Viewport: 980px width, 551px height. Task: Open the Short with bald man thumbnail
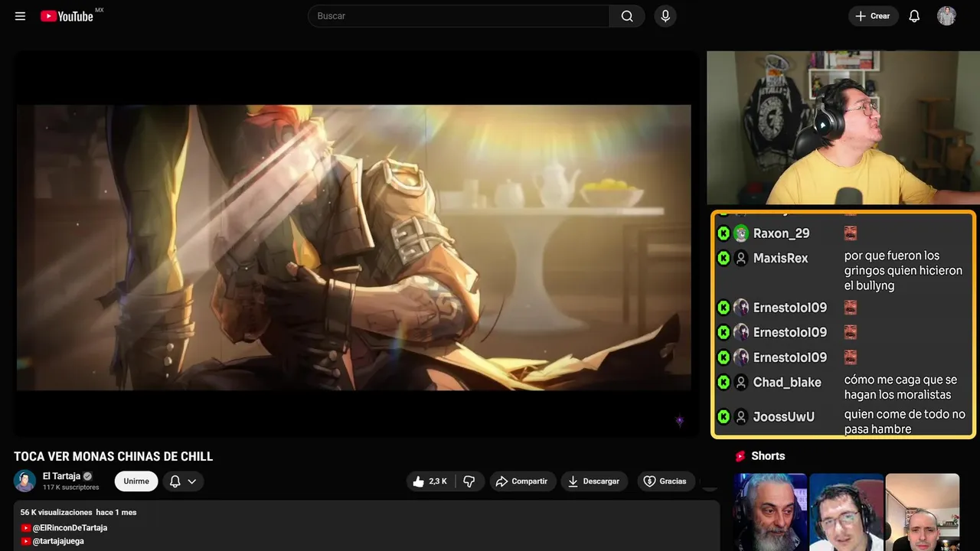tap(923, 512)
